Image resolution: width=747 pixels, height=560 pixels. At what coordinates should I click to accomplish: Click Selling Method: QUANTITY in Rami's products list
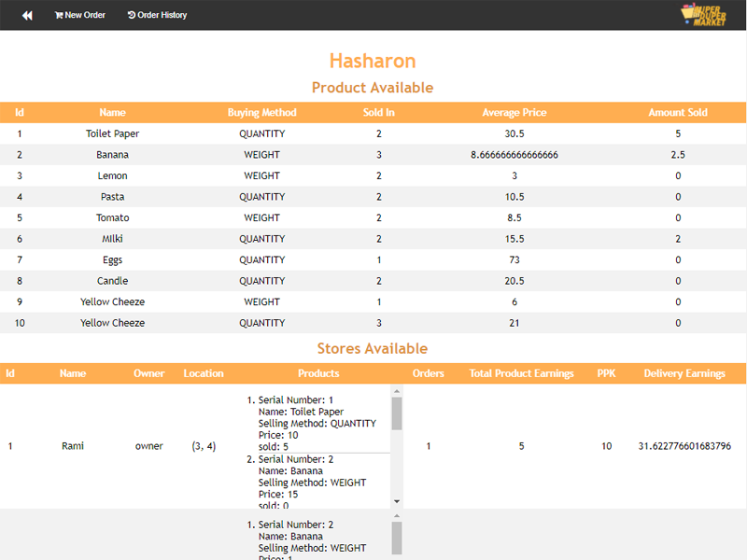tap(317, 424)
